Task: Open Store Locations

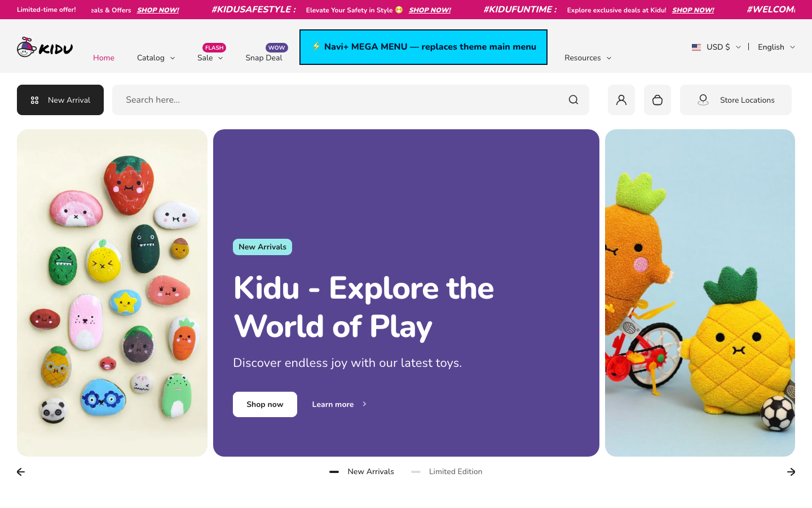Action: tap(736, 100)
